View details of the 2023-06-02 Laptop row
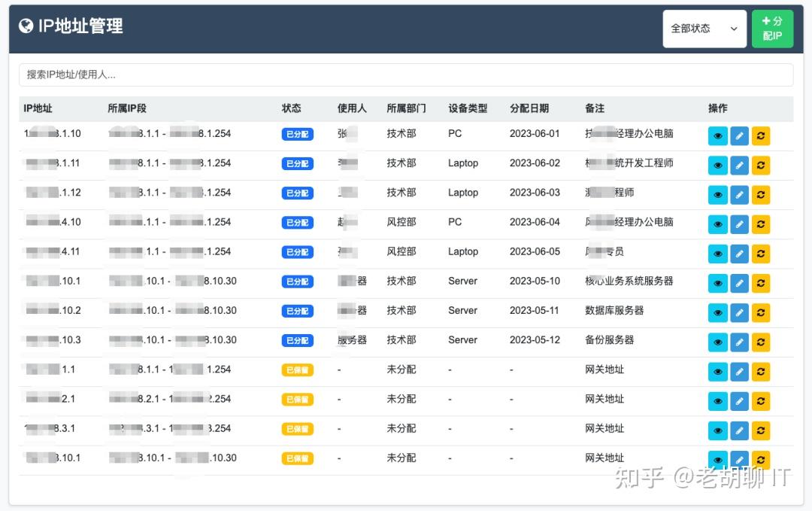The height and width of the screenshot is (511, 812). tap(718, 166)
